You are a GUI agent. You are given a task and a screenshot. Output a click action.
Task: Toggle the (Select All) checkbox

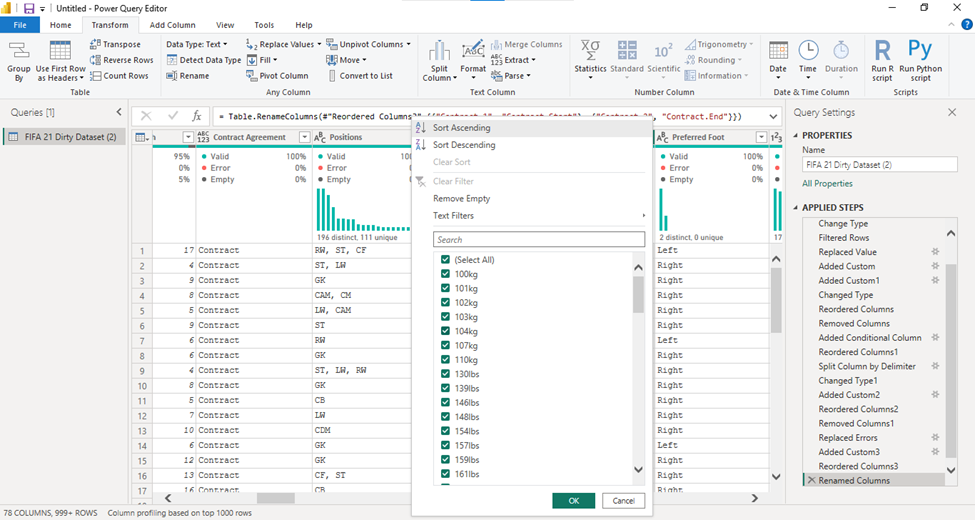[445, 259]
